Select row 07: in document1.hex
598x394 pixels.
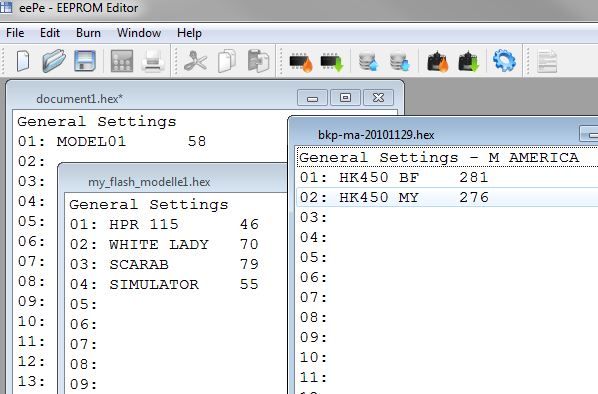pyautogui.click(x=32, y=261)
